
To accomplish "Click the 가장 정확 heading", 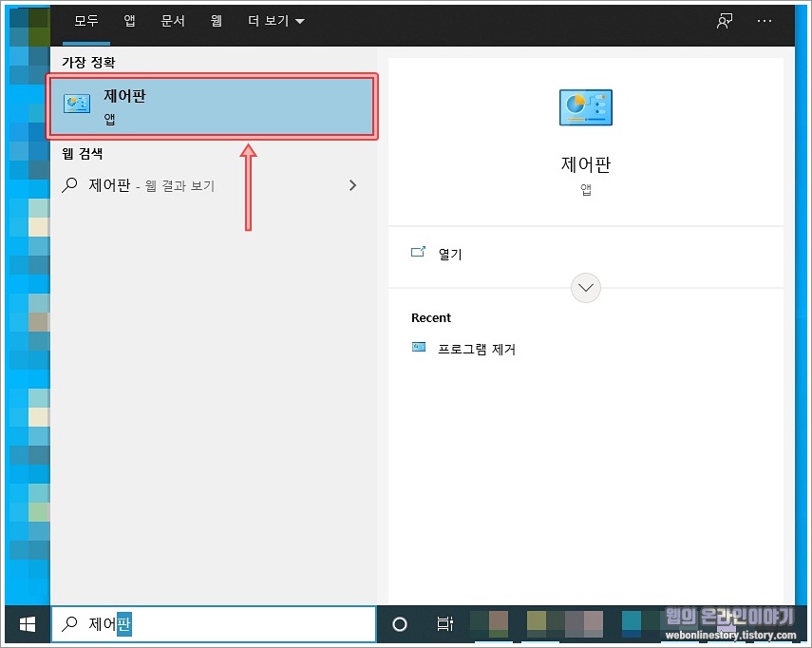I will (x=88, y=63).
